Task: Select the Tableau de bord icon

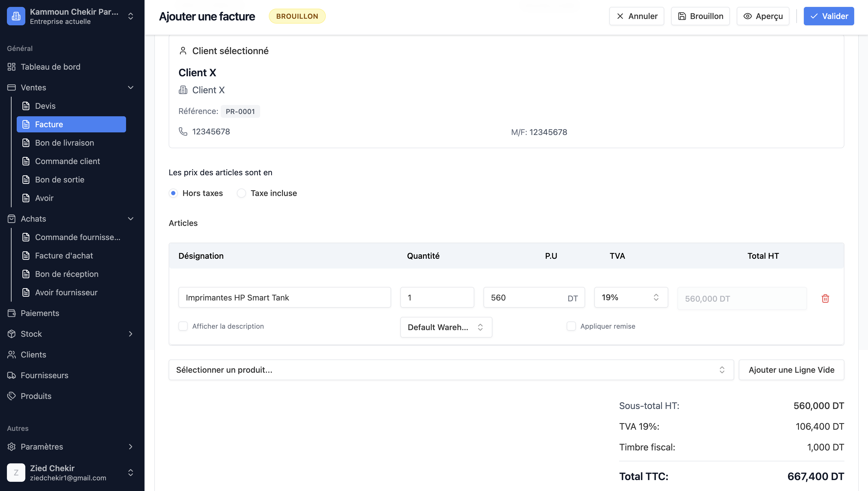Action: coord(11,67)
